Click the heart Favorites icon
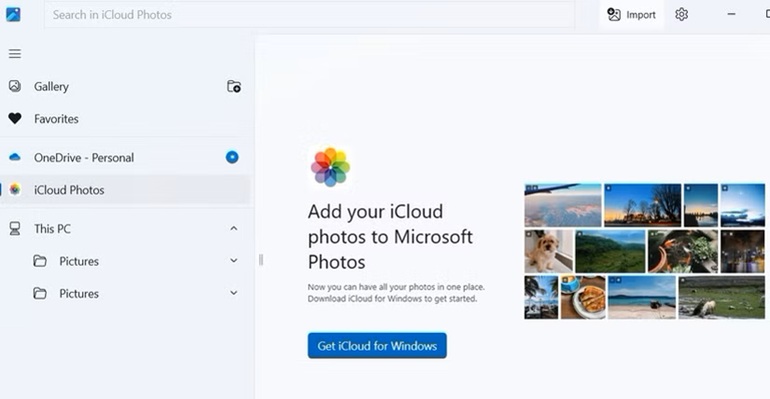770x399 pixels. 15,118
